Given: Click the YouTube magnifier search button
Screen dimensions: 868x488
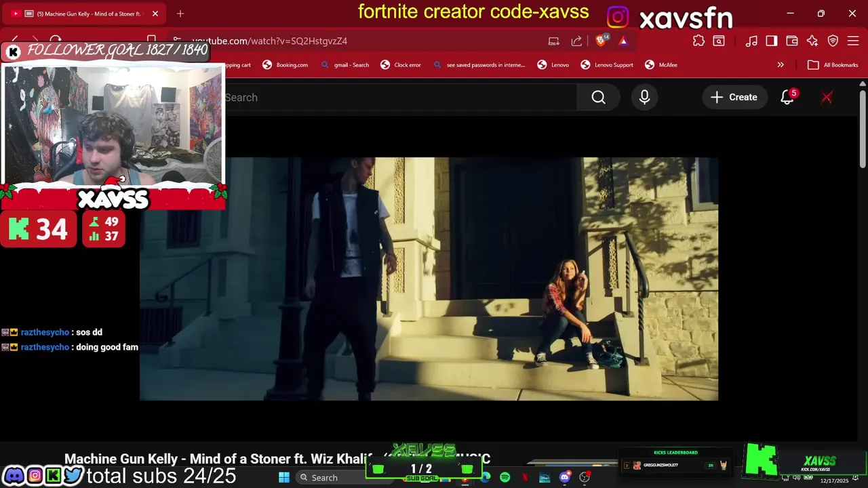Looking at the screenshot, I should (x=598, y=98).
